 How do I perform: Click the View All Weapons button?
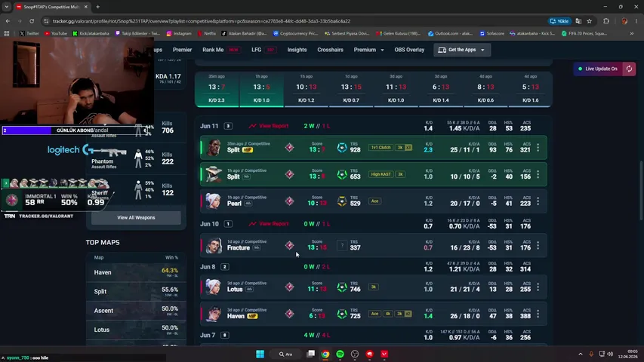(136, 217)
